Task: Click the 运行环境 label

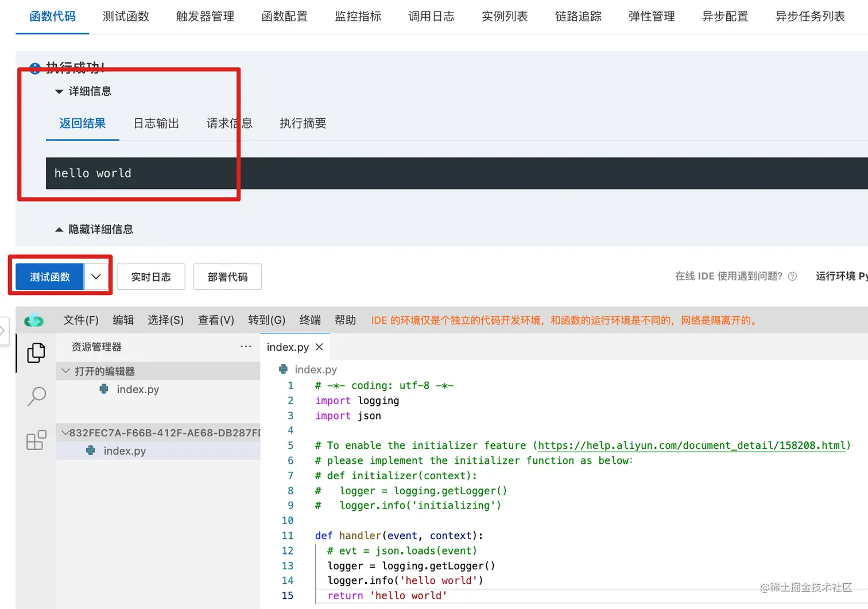Action: coord(835,276)
